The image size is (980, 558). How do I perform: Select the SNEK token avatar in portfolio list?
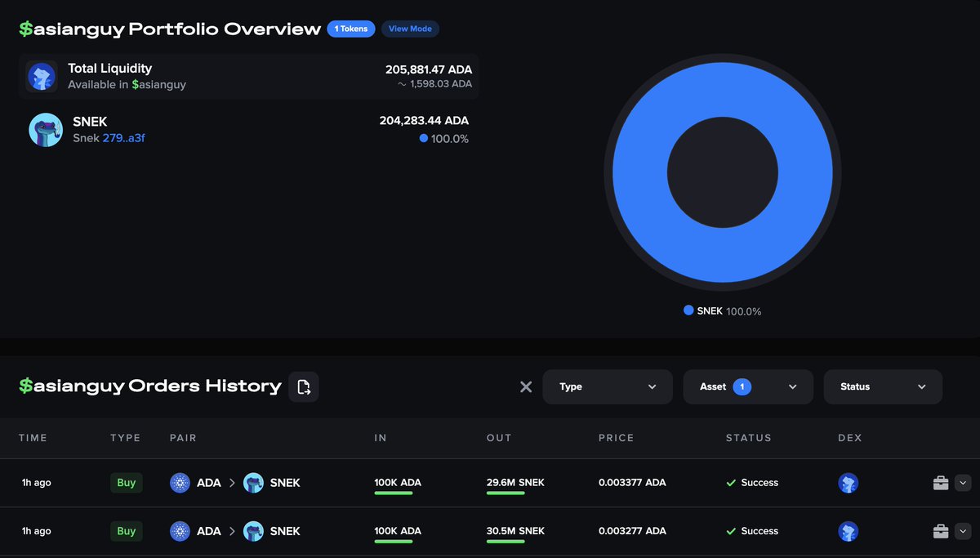46,129
